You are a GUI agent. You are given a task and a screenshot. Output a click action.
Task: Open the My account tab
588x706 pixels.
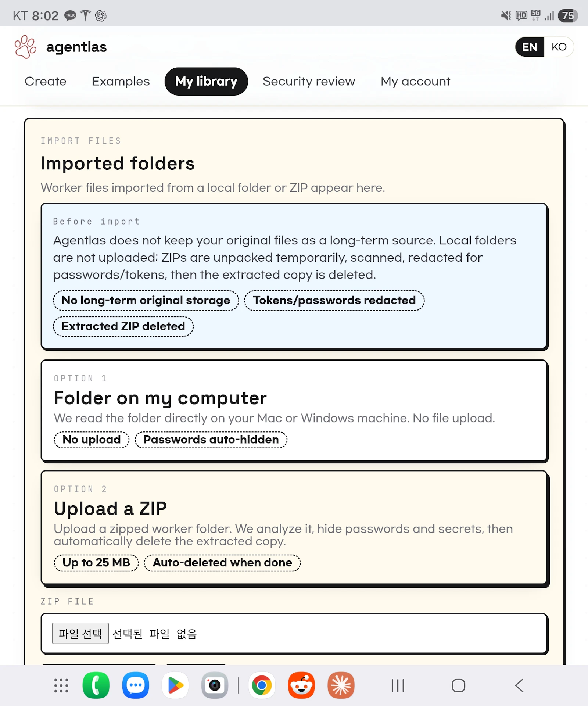(415, 81)
